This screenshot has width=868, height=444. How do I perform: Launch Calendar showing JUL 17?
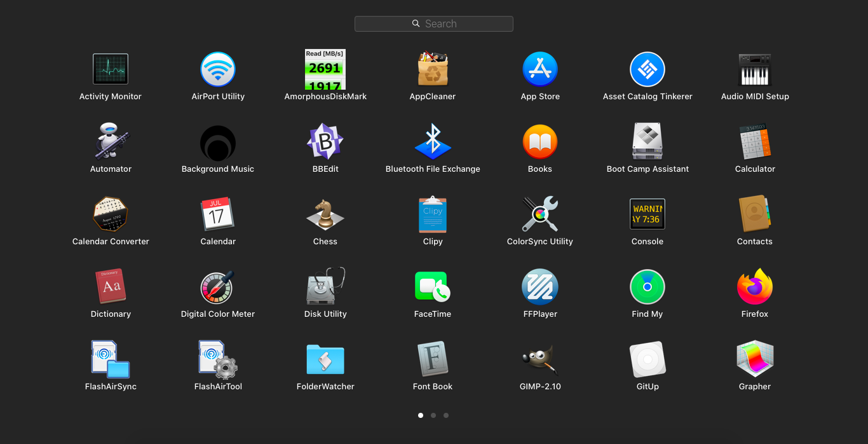[x=218, y=214]
